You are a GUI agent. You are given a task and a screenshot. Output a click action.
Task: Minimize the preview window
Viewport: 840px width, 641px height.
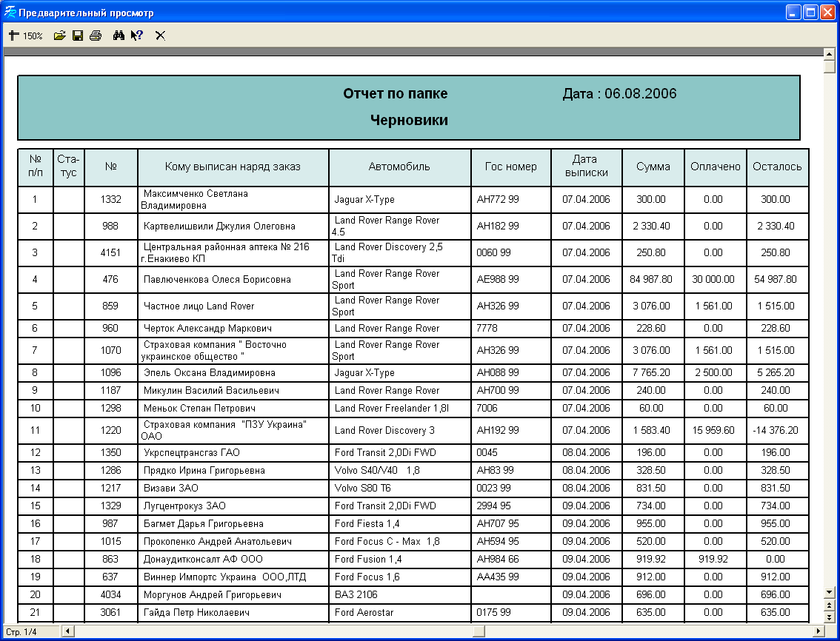click(x=794, y=13)
